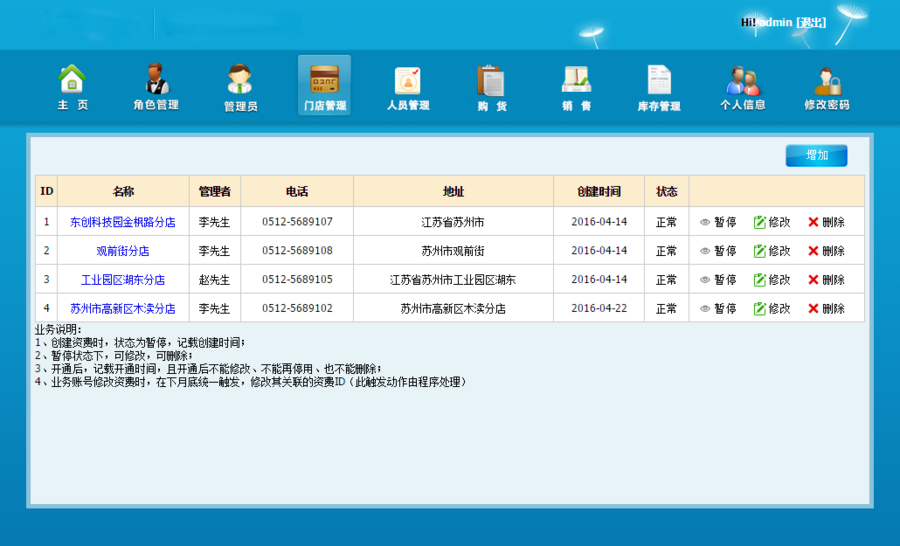The width and height of the screenshot is (900, 546).
Task: Click the 修改密码 change password icon
Action: point(827,86)
